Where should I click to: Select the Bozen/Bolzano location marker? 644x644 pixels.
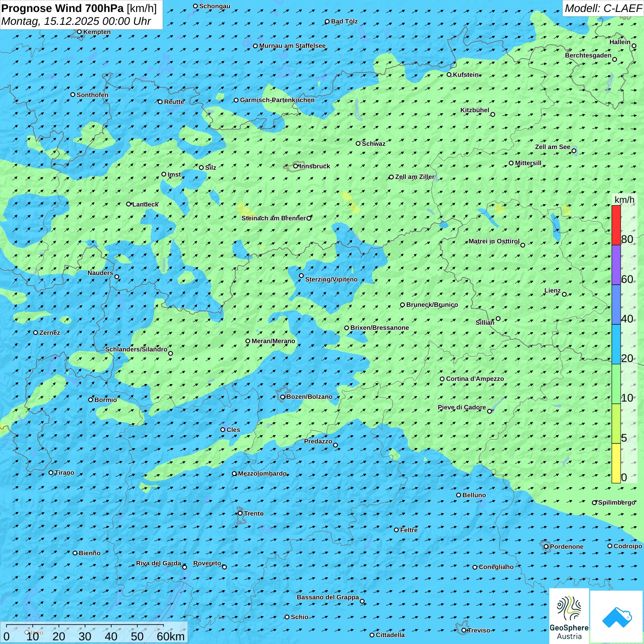pos(283,397)
